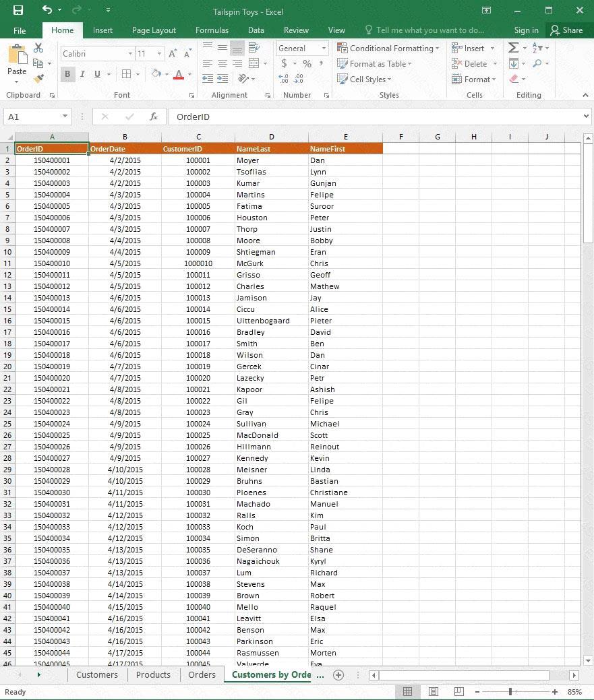Click the AutoSum sigma icon
The width and height of the screenshot is (594, 700).
pos(514,48)
